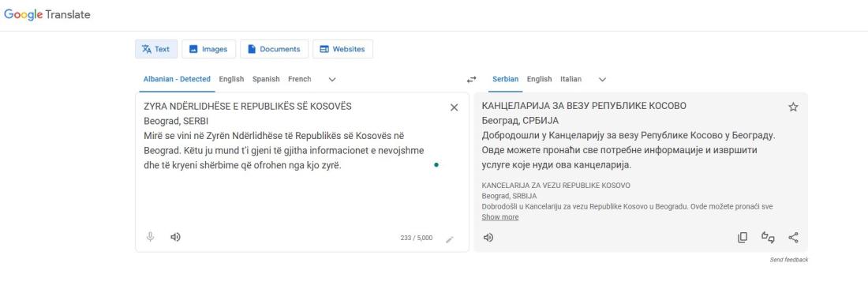Screen dimensions: 868x297
Task: Save translation with the star icon
Action: coord(793,107)
